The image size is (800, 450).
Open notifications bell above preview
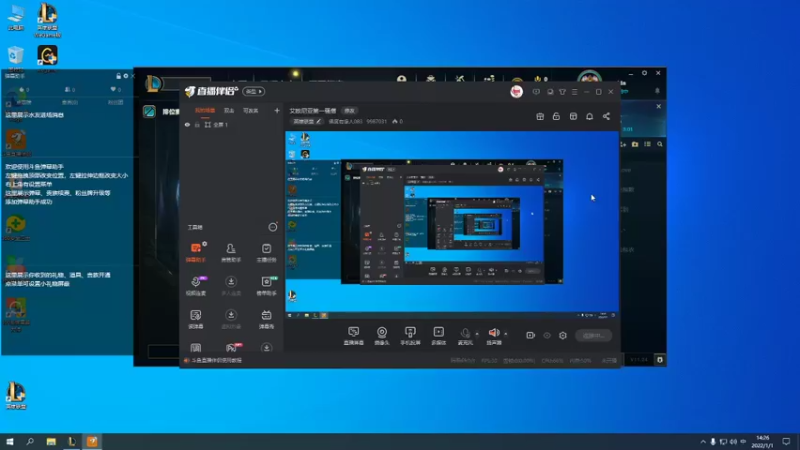(x=589, y=116)
